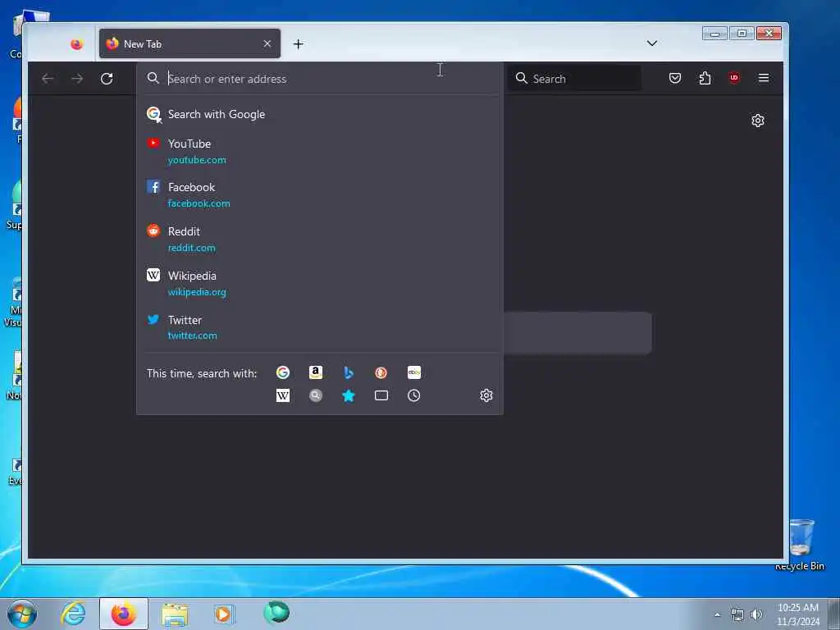Screen dimensions: 840x630
Task: Open the network tray icon
Action: point(737,614)
